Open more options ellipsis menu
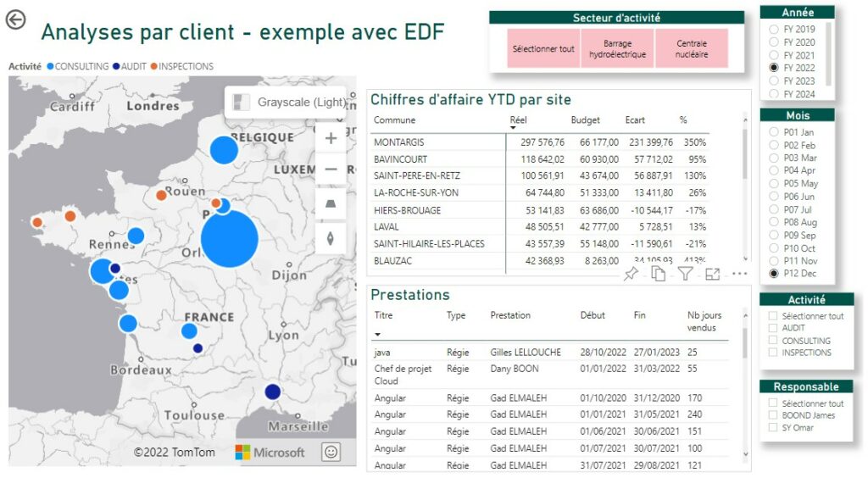Image resolution: width=868 pixels, height=478 pixels. (739, 274)
